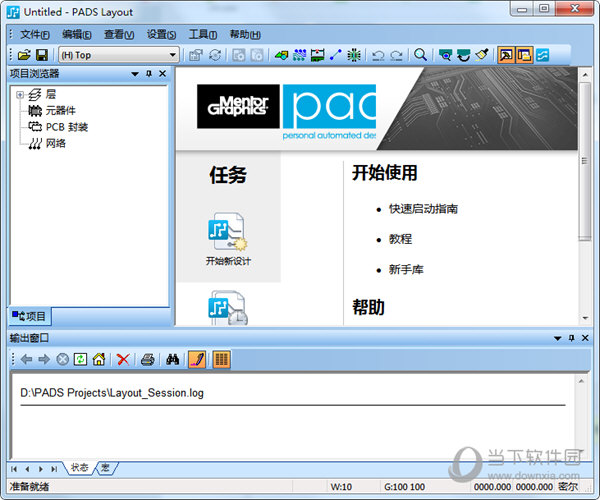Open the 快速启动指南 link

[x=423, y=209]
